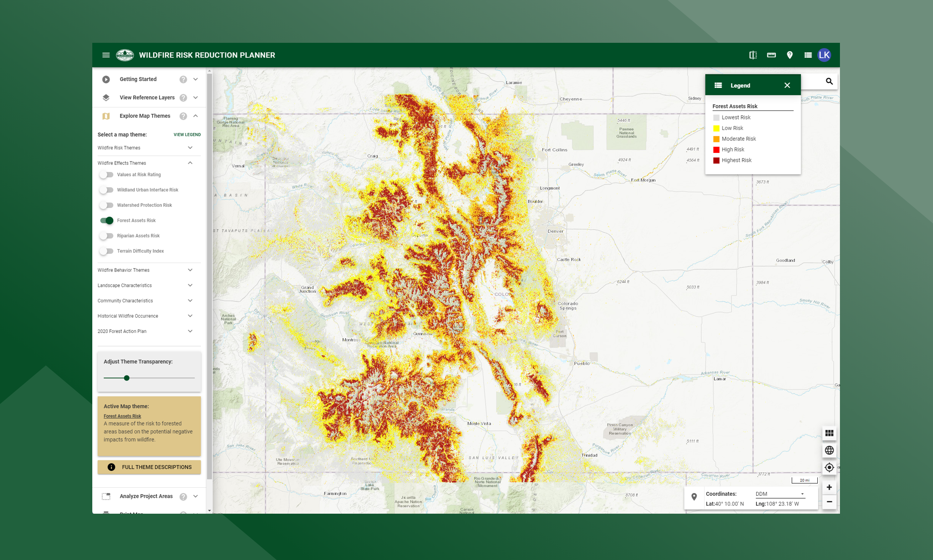Close the Legend panel
The height and width of the screenshot is (560, 933).
tap(787, 85)
